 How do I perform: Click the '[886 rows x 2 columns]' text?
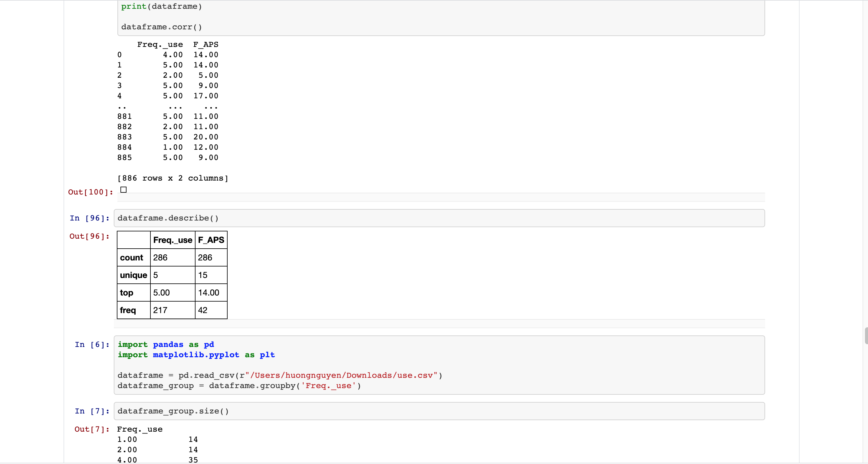(x=173, y=178)
